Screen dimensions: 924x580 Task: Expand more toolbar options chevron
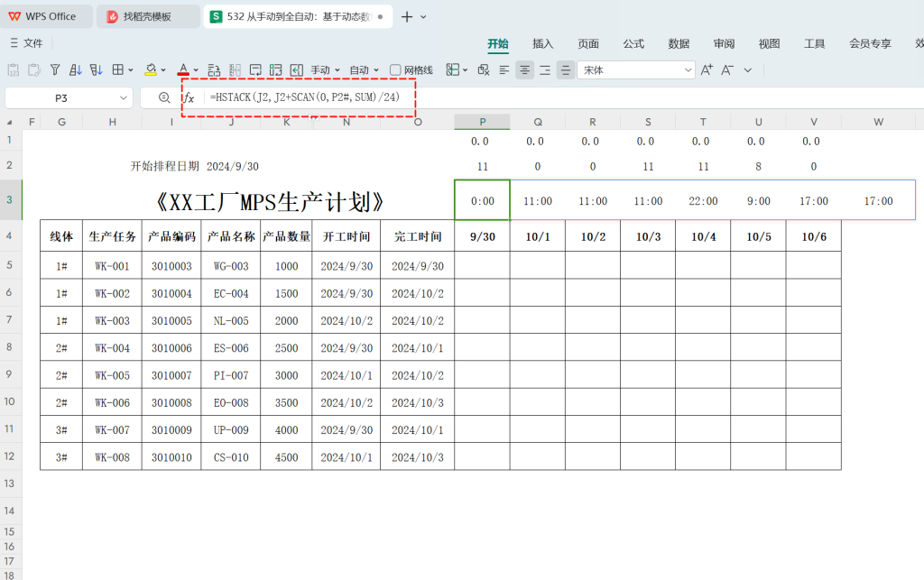tap(748, 70)
